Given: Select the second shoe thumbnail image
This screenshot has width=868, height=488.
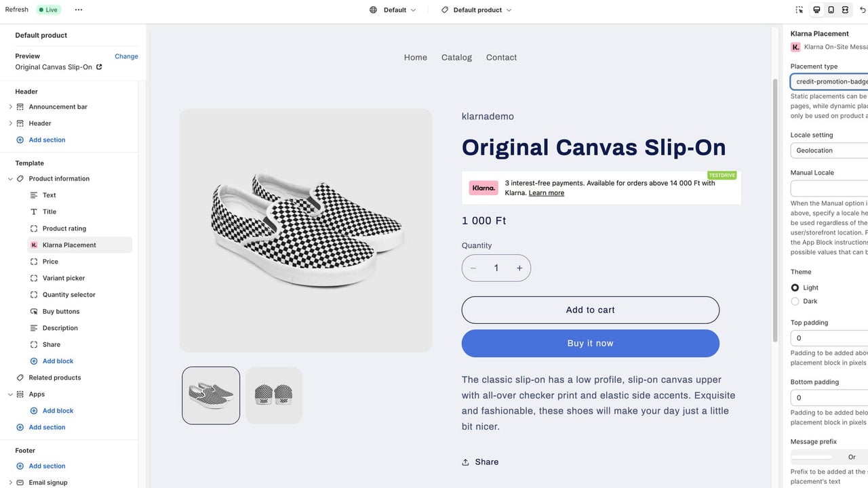Looking at the screenshot, I should [x=274, y=396].
